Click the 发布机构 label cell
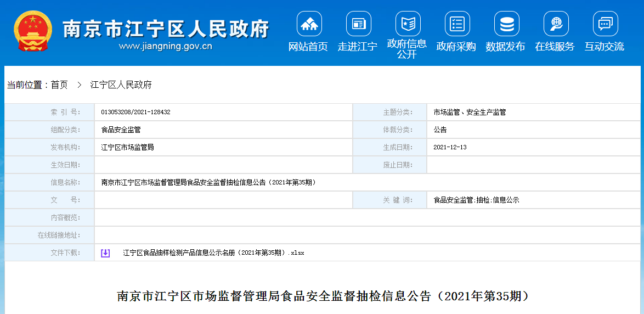Viewport: 644px width, 314px height. [49, 147]
